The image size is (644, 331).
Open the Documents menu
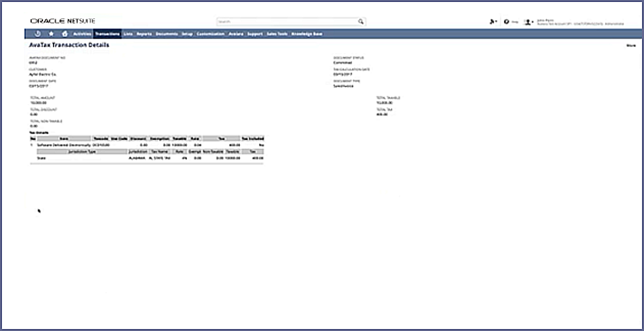[x=167, y=33]
